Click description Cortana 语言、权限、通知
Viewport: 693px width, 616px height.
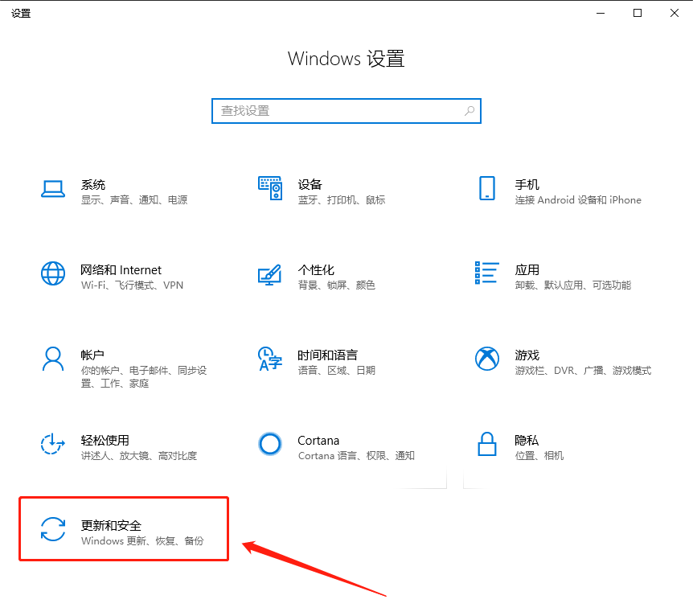(356, 455)
